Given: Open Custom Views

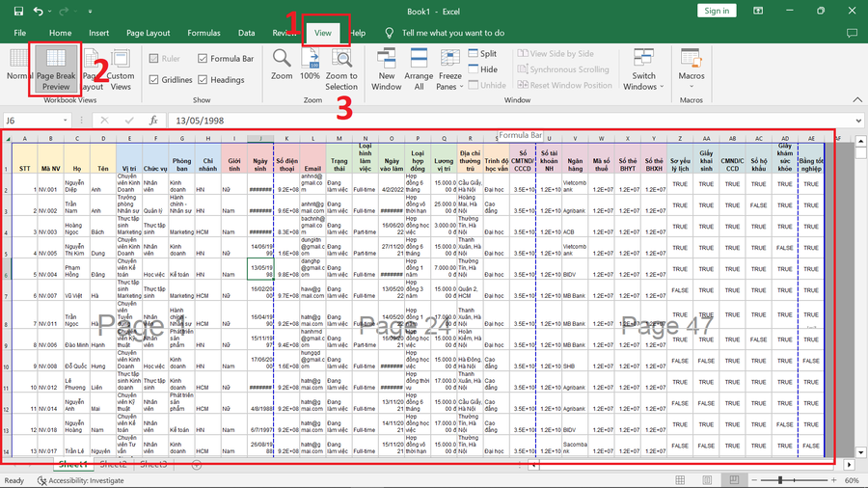Looking at the screenshot, I should pos(121,69).
